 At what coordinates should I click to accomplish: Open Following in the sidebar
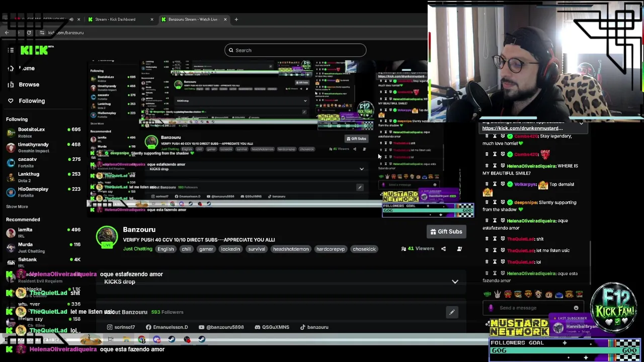click(x=26, y=101)
